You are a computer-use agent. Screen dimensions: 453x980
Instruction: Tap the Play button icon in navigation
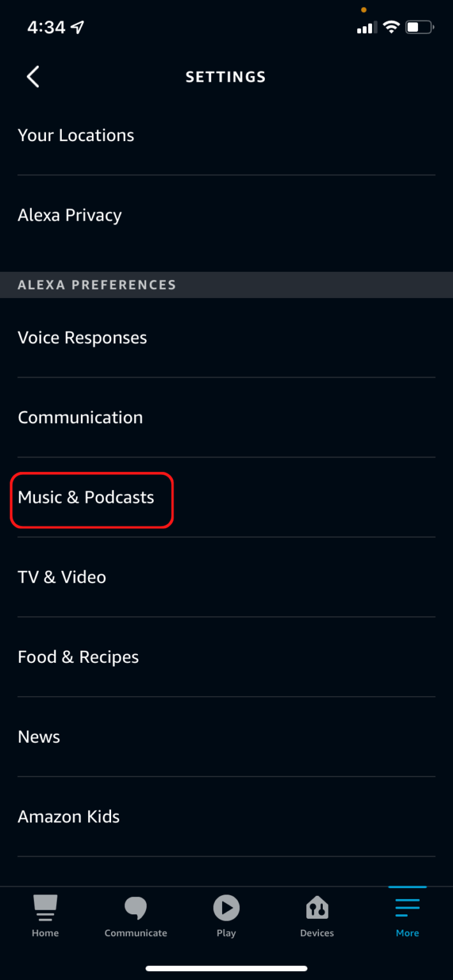(226, 907)
